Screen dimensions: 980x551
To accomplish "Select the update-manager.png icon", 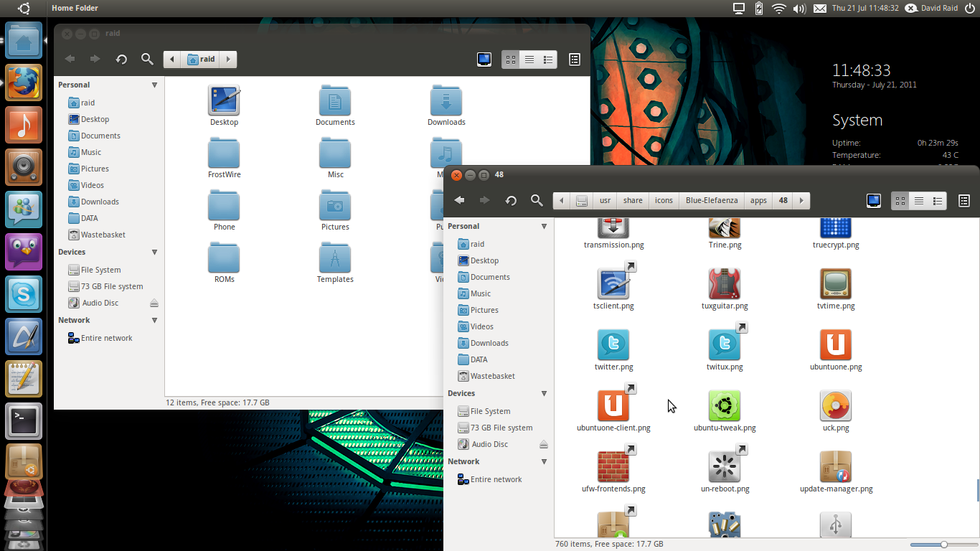I will point(836,467).
